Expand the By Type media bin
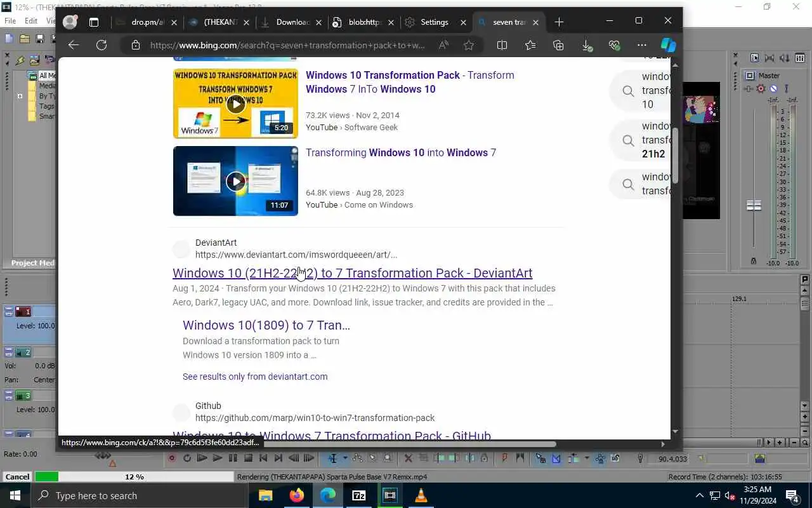 (x=20, y=97)
